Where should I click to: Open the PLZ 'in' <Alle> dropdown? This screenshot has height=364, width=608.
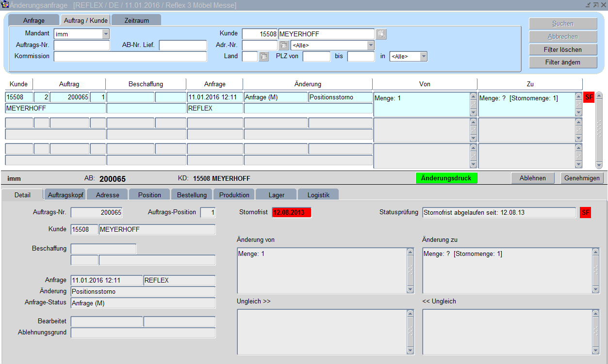[x=423, y=57]
